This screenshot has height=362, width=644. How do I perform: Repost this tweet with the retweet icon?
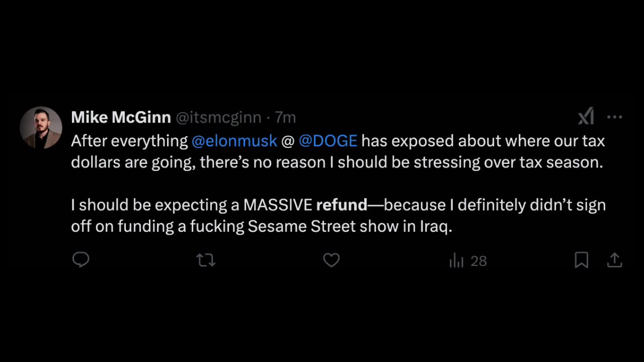click(x=205, y=260)
